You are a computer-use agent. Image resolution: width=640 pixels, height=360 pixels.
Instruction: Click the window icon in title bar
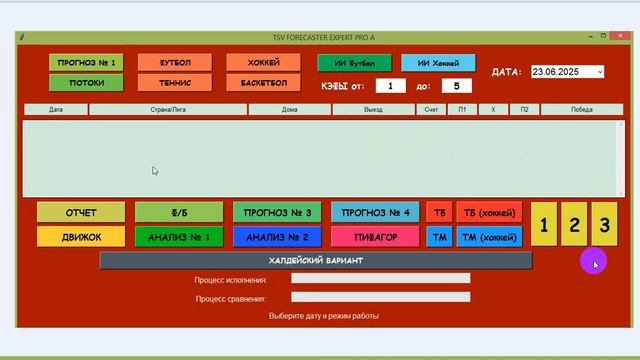(x=22, y=37)
